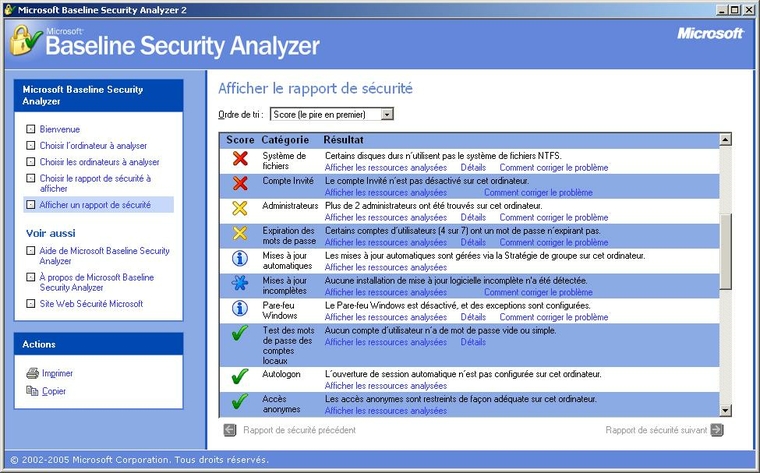Go to Choisir l'ordinateur à analyser
This screenshot has width=760, height=473.
[x=93, y=146]
